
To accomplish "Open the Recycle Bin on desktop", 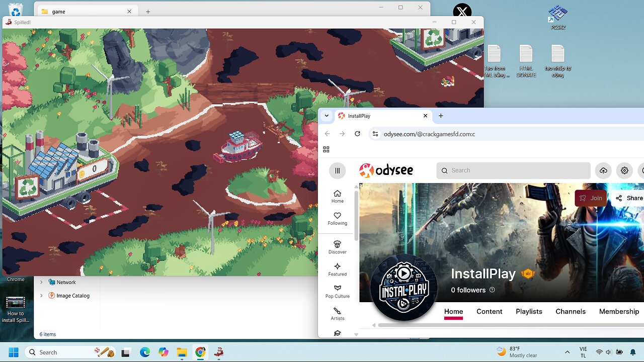I will coord(16,9).
